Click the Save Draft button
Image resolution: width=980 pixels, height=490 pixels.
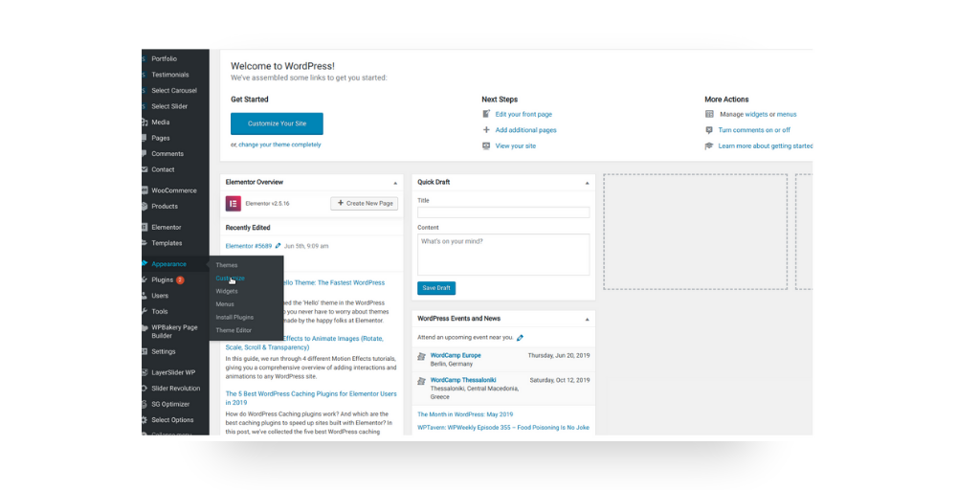pos(436,288)
